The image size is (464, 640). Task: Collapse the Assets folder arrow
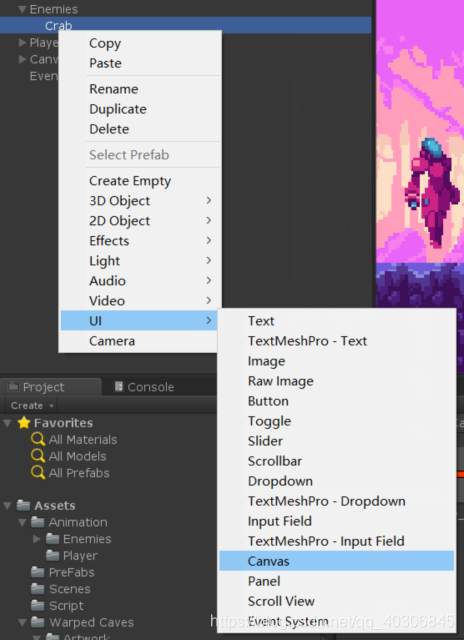[7, 506]
